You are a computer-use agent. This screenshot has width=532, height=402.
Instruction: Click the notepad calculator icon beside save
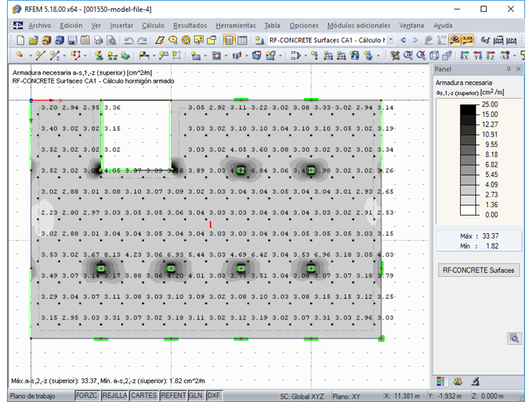85,41
